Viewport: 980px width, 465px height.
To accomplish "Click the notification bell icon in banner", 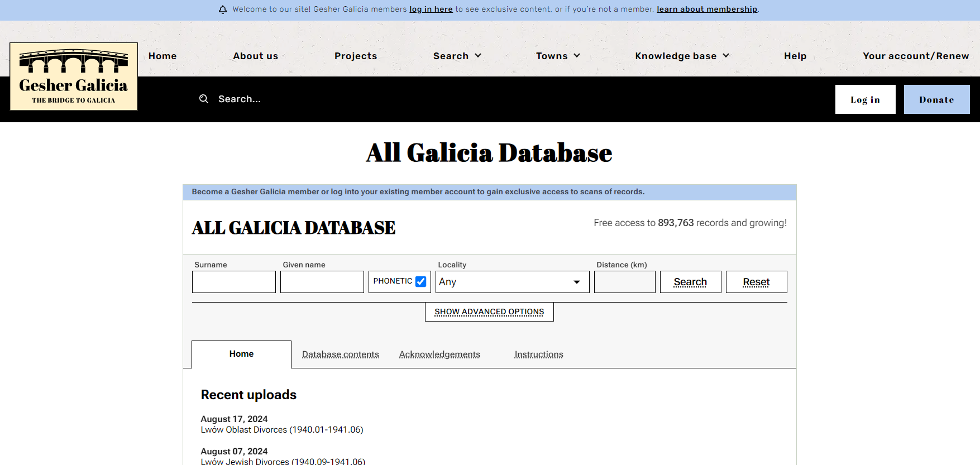I will (223, 9).
